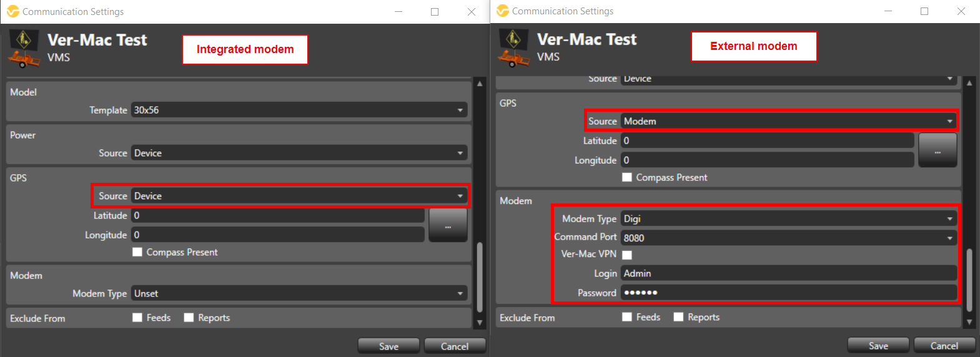This screenshot has height=357, width=980.
Task: Click the 'Ver-Mac Test' heading in left window
Action: (97, 40)
